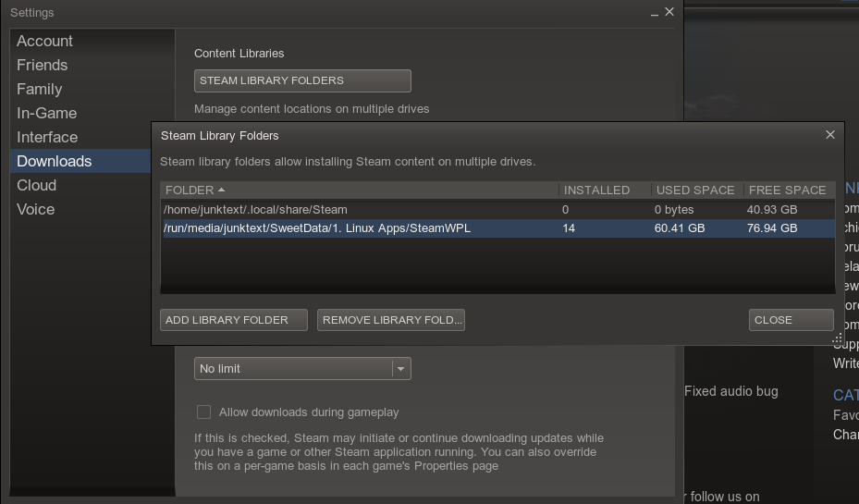Switch to the Friends settings section
859x504 pixels.
(x=43, y=65)
